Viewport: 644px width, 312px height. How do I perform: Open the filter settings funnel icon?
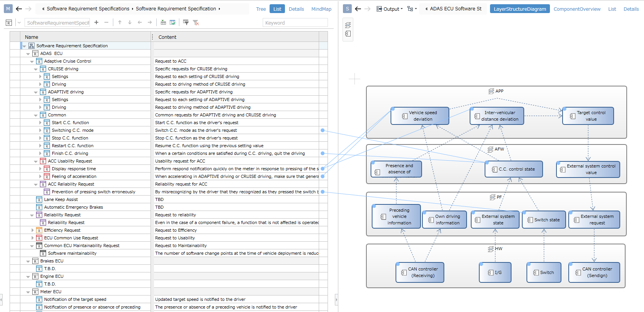point(186,22)
